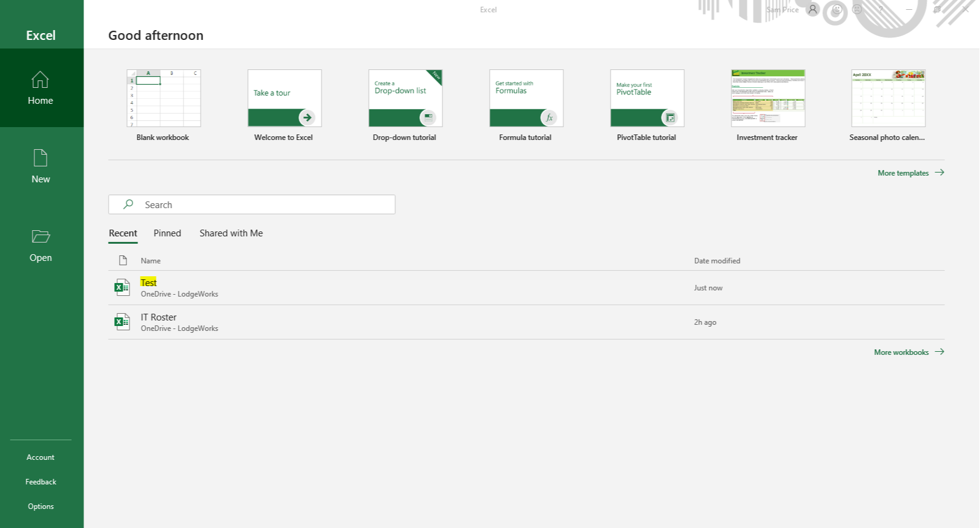Viewport: 980px width, 528px height.
Task: Click the file type icon column header
Action: pos(123,261)
